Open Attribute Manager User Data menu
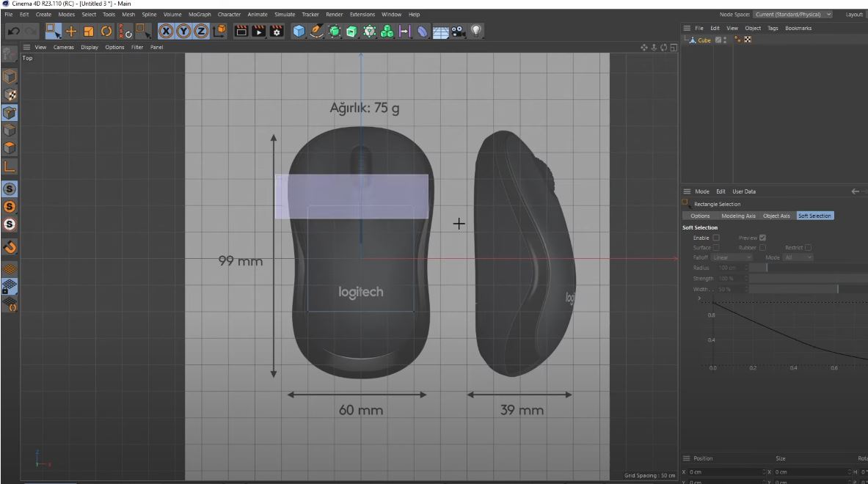Viewport: 868px width, 484px height. (x=744, y=191)
